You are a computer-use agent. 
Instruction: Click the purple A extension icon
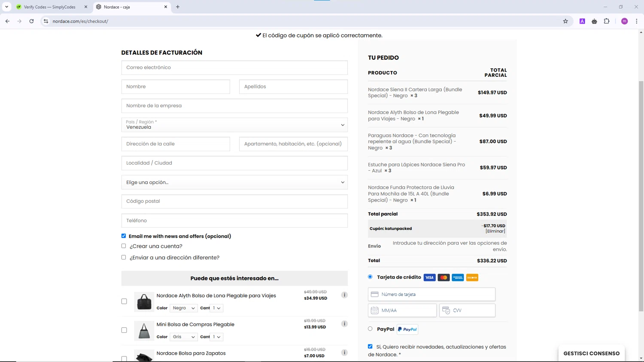point(582,21)
